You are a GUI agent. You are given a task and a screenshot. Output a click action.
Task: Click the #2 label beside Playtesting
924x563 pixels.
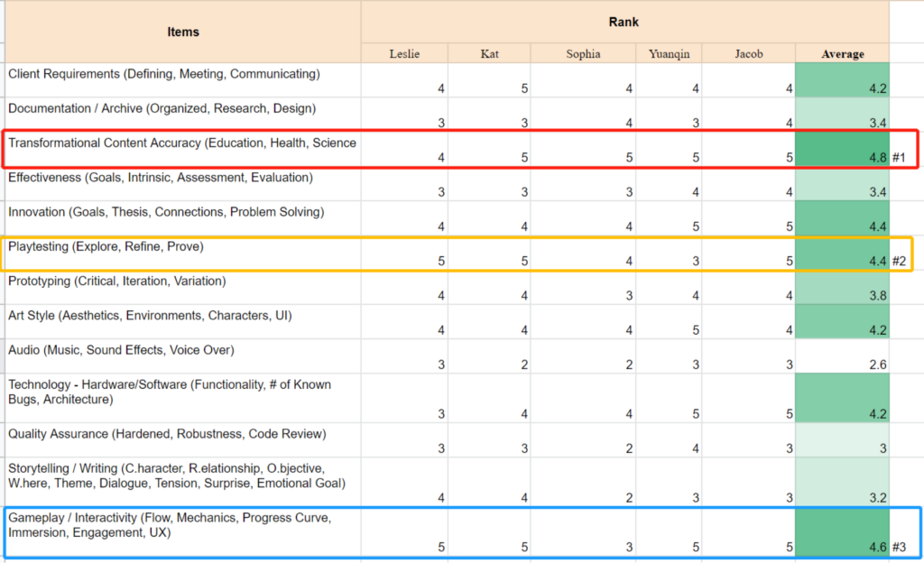pyautogui.click(x=899, y=261)
